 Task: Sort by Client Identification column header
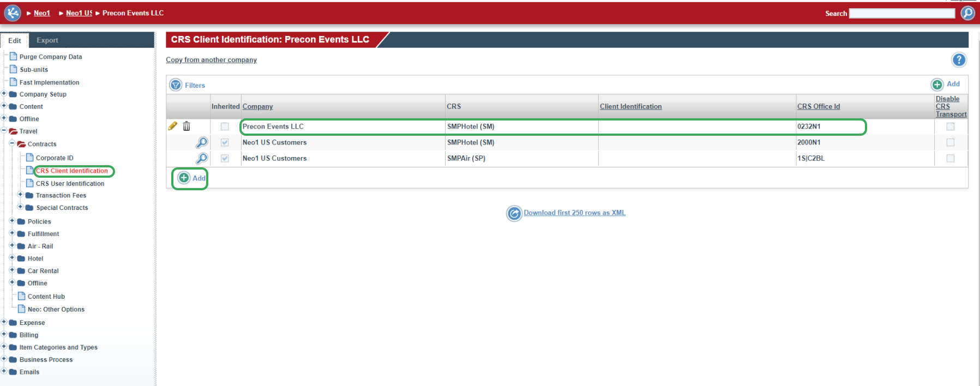point(630,107)
